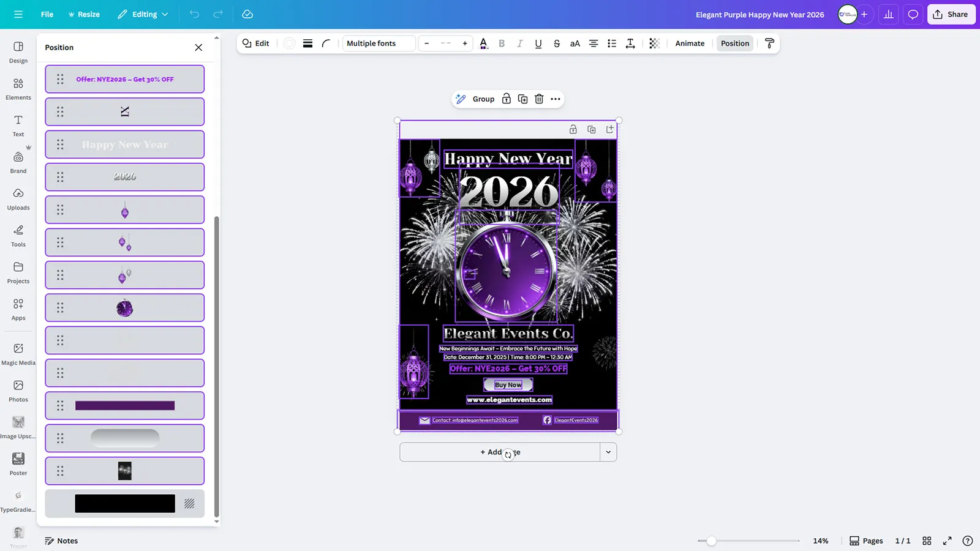Lock the selected elements
Screen dimensions: 980x551
(507, 99)
